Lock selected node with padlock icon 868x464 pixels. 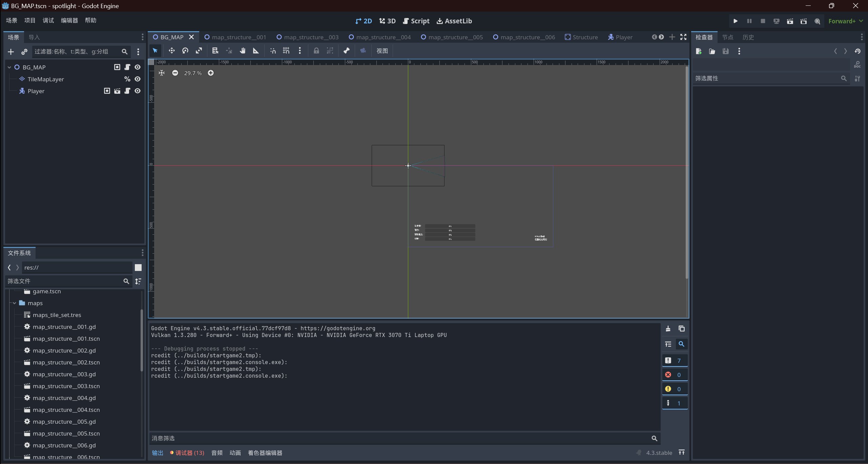(x=316, y=51)
